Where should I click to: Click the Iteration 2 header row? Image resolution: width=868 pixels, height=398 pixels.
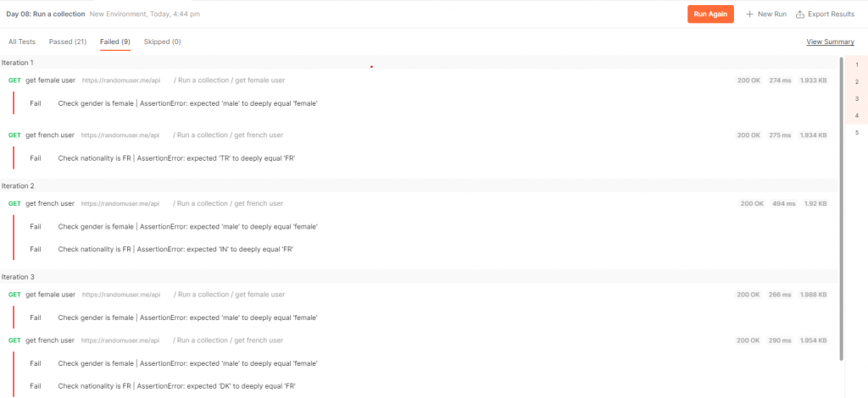pos(420,185)
